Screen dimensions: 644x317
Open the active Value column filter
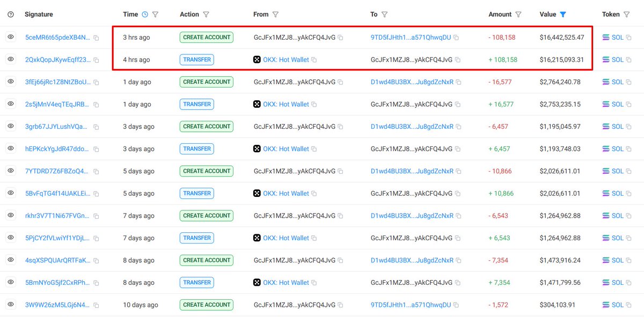tap(563, 14)
